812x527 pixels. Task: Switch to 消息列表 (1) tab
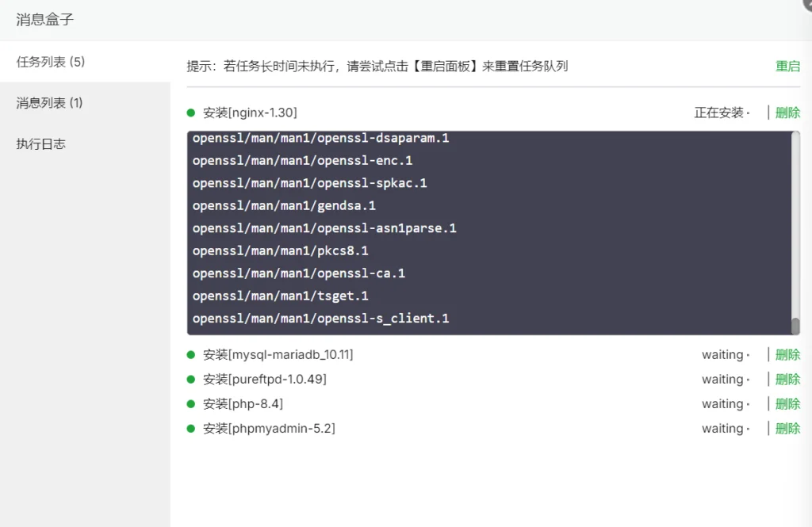[85, 102]
